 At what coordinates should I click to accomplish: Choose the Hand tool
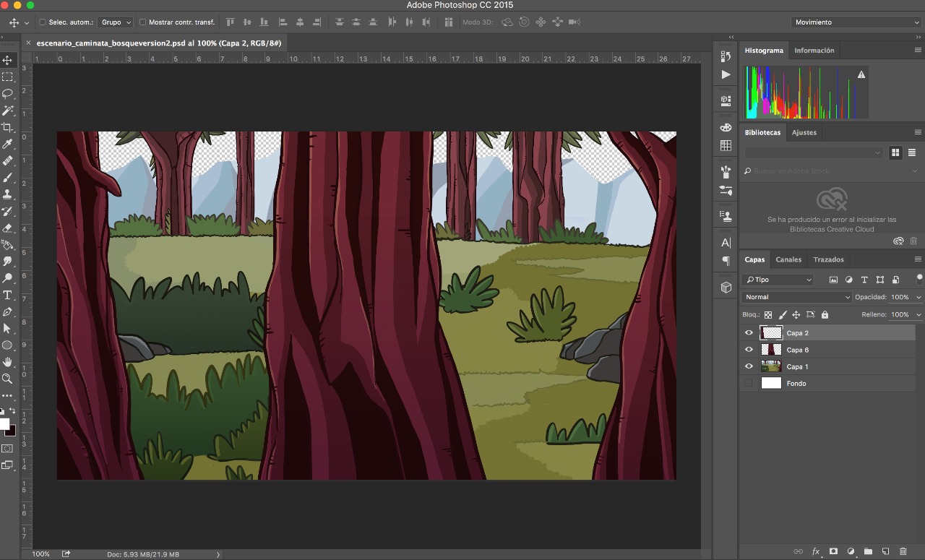[x=8, y=362]
